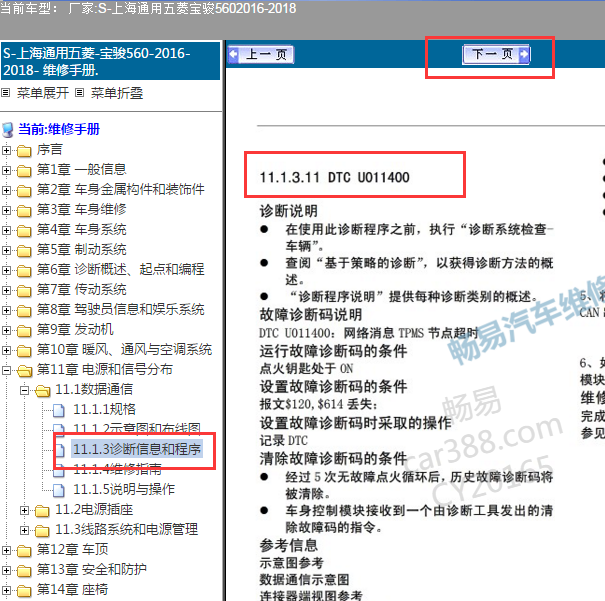Click open folder icon of 第11章 电源和信号分布

click(25, 371)
